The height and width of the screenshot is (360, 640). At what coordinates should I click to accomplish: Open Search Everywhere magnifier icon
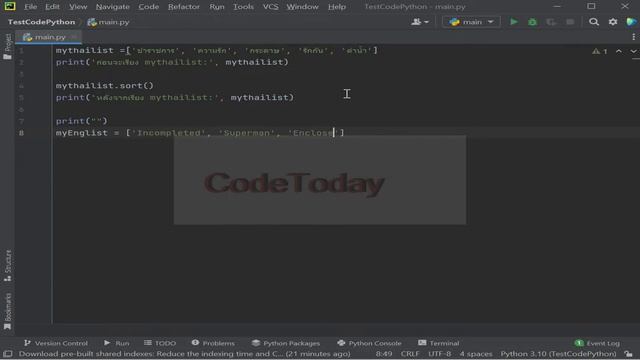pyautogui.click(x=594, y=22)
